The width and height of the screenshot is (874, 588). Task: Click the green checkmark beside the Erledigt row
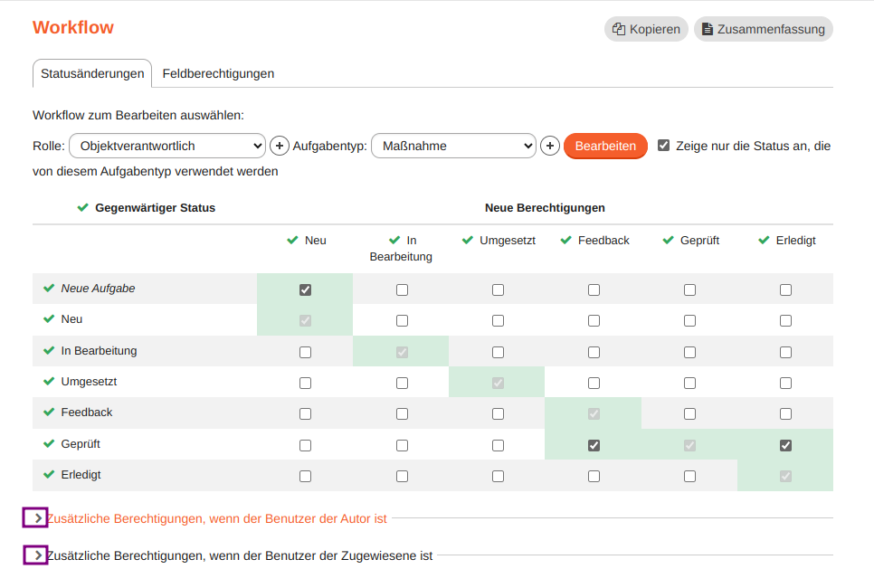tap(48, 474)
